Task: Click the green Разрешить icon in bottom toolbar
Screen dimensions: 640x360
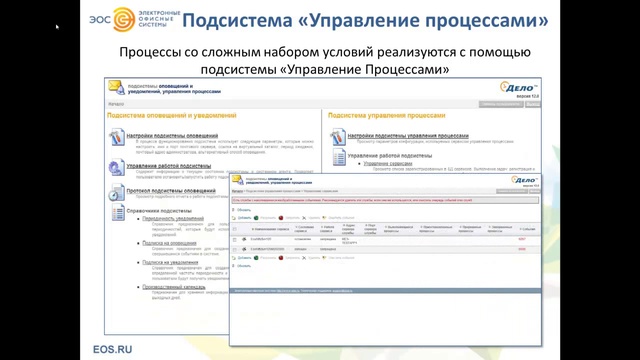Action: point(256,258)
